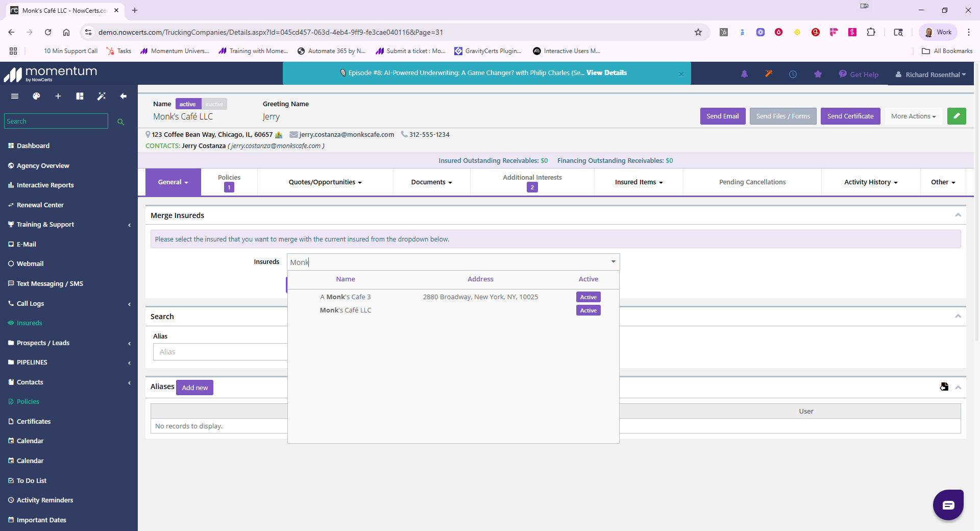Collapse the Merge Insureds panel

click(958, 215)
